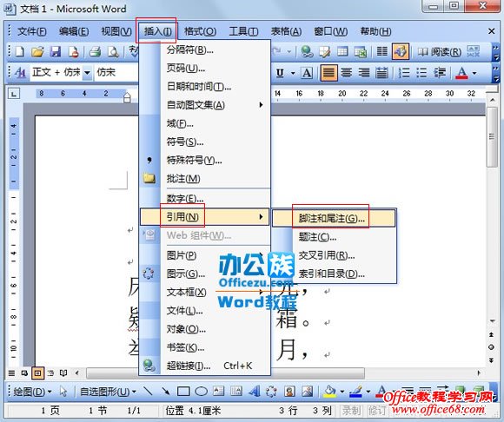
Task: Select the Arrow drawing tool
Action: coord(166,392)
